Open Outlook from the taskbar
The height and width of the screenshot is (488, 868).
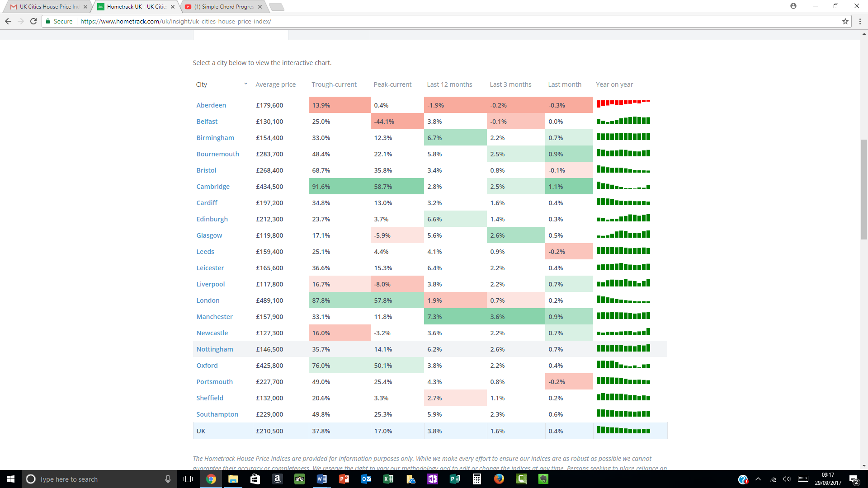[366, 479]
